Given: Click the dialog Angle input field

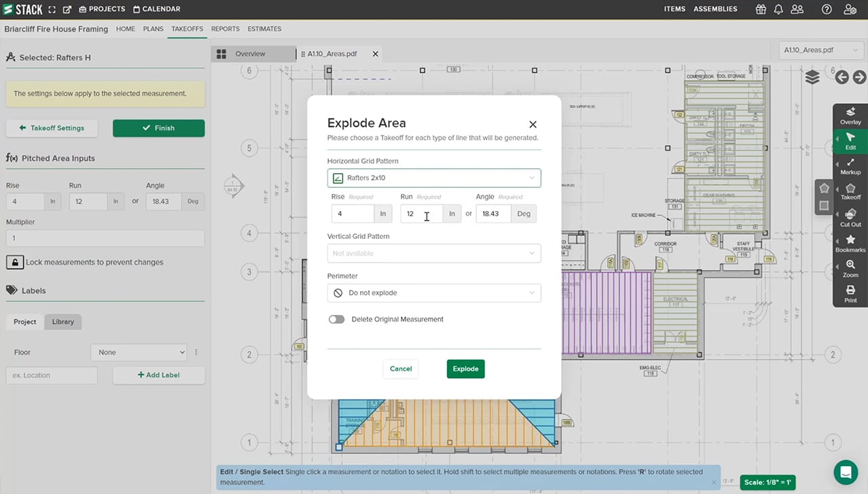Looking at the screenshot, I should coord(493,214).
